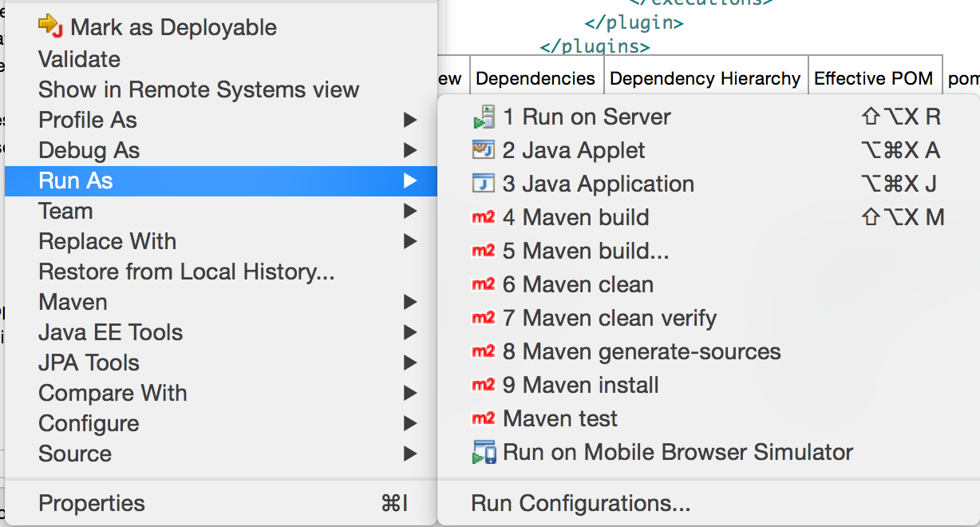Screen dimensions: 980x527
Task: Click the Mobile Browser Simulator icon
Action: coord(484,452)
